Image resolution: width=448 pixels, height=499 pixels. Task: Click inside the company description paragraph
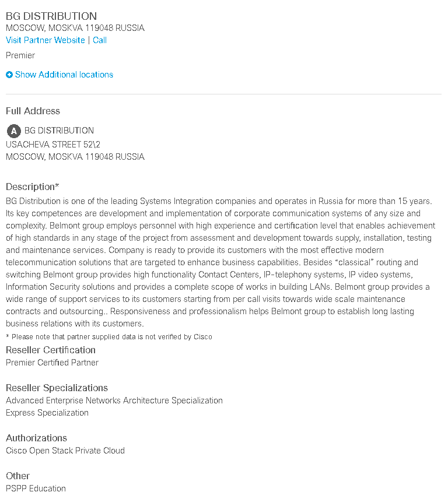coord(220,262)
